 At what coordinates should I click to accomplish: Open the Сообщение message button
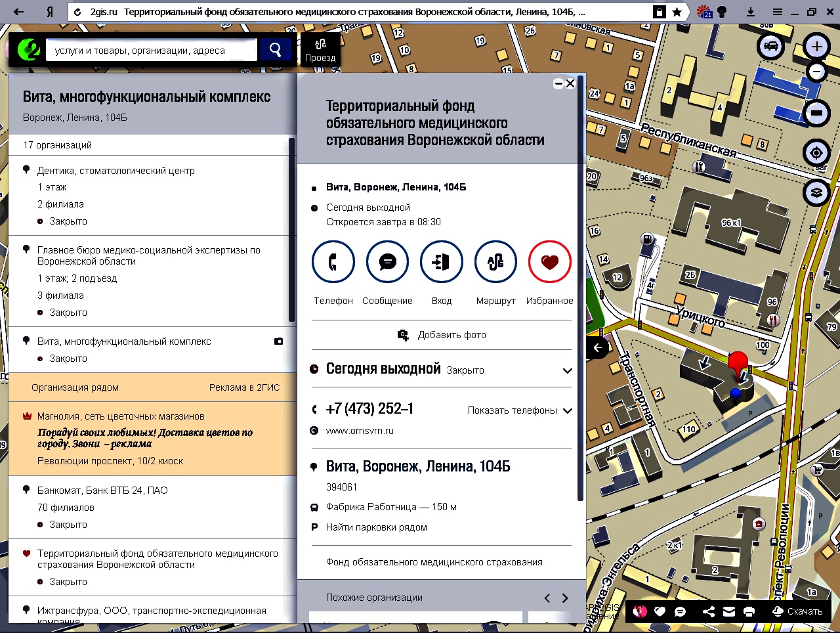tap(387, 262)
